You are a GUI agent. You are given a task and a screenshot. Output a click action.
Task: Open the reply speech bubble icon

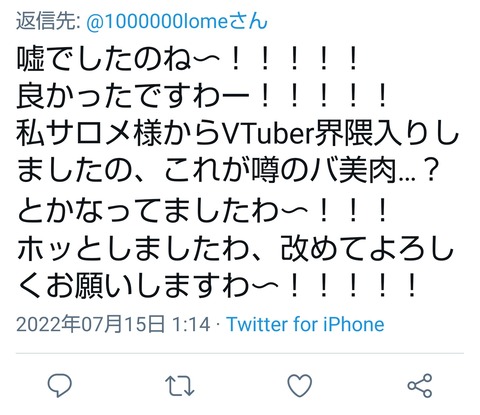coord(60,385)
